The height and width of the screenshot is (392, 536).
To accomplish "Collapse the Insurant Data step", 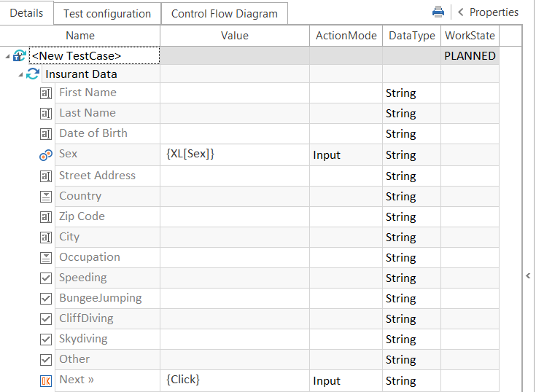I will (20, 74).
